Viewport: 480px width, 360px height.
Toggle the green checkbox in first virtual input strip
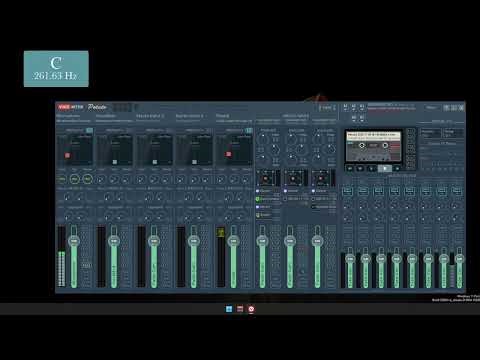[257, 199]
